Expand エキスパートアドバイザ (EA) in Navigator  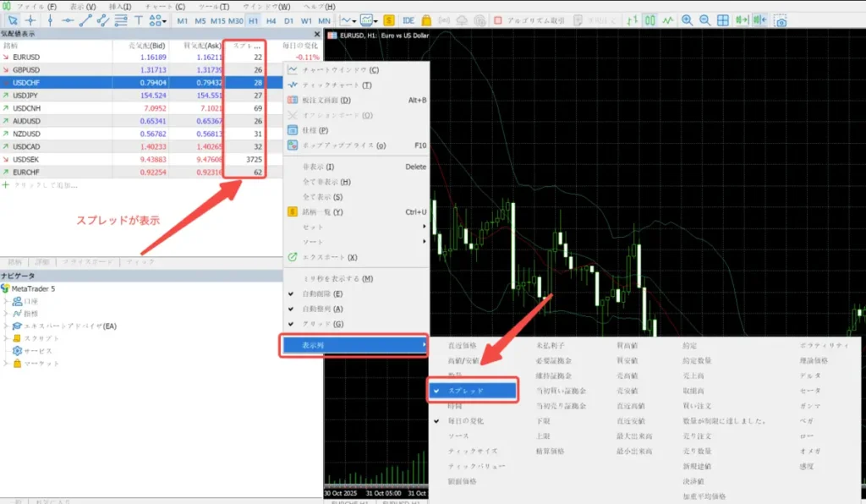coord(7,326)
